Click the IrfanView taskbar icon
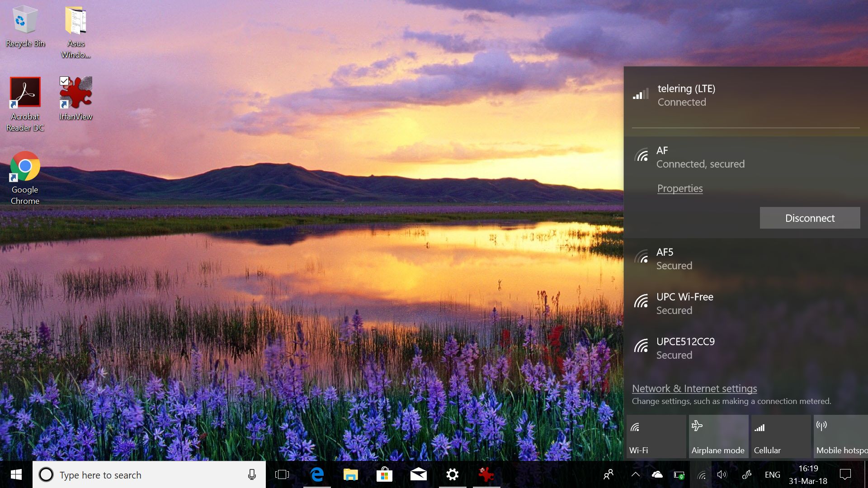 (486, 474)
